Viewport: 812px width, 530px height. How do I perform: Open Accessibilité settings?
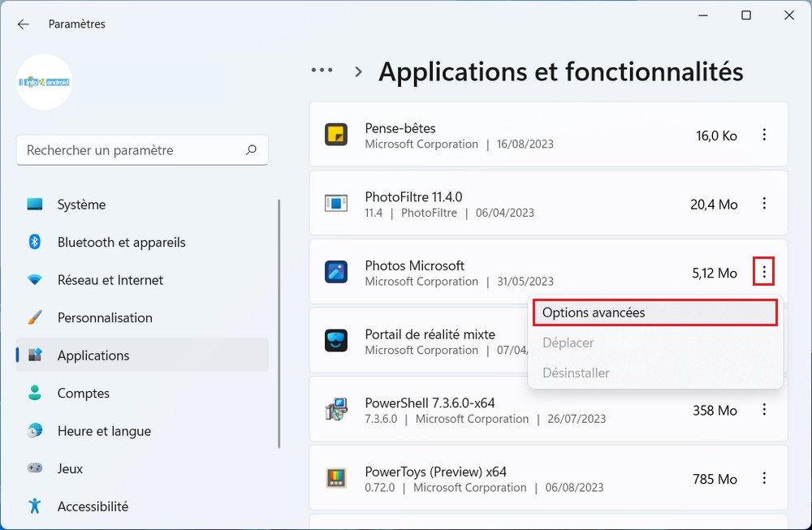click(x=142, y=506)
